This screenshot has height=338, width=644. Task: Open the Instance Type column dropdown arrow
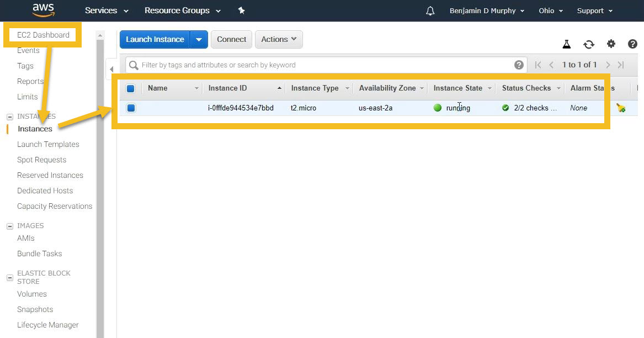coord(347,88)
